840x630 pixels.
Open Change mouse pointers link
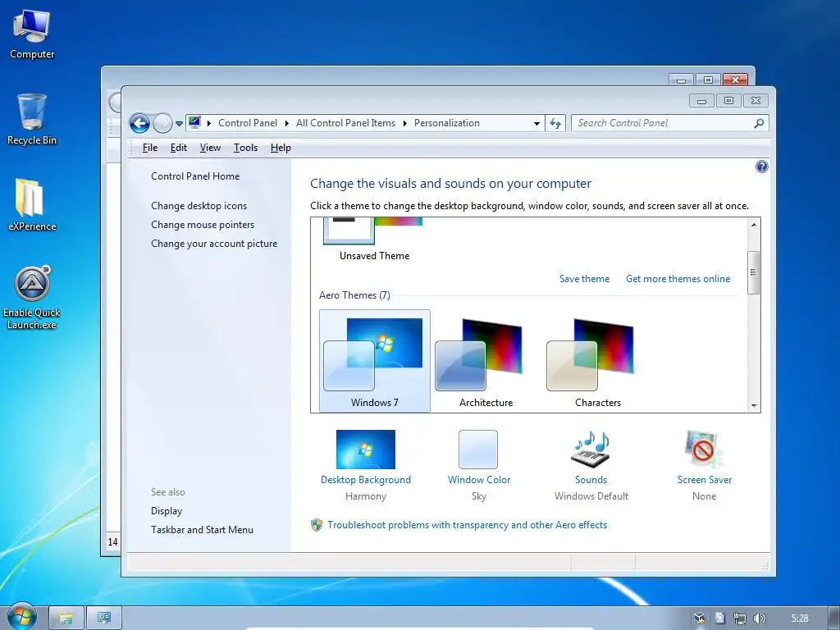(203, 225)
